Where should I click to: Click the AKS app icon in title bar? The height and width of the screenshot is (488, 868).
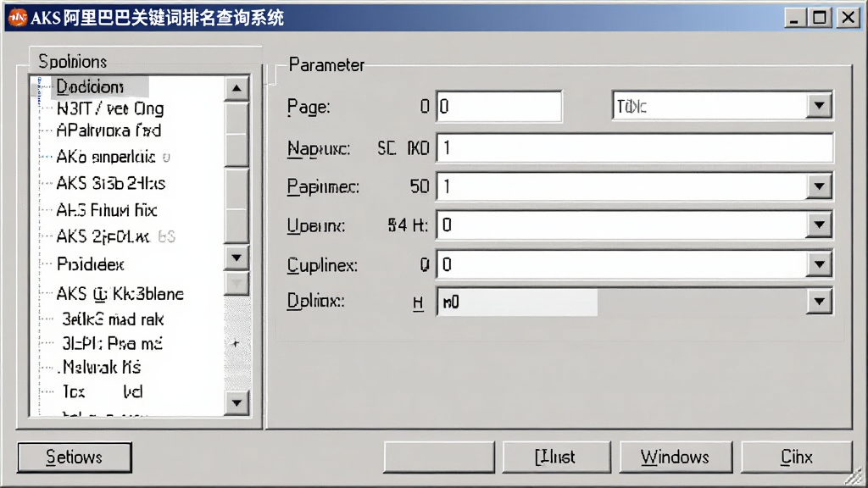click(18, 18)
